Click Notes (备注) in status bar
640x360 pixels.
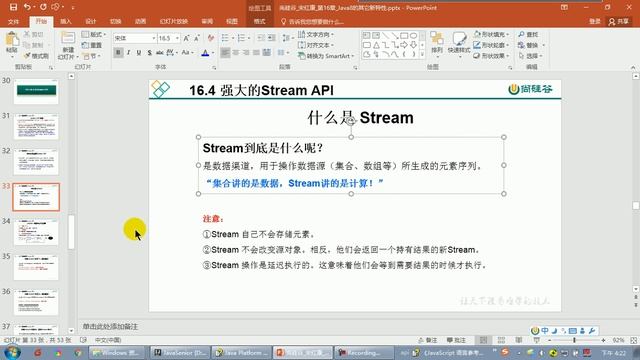[x=427, y=340]
